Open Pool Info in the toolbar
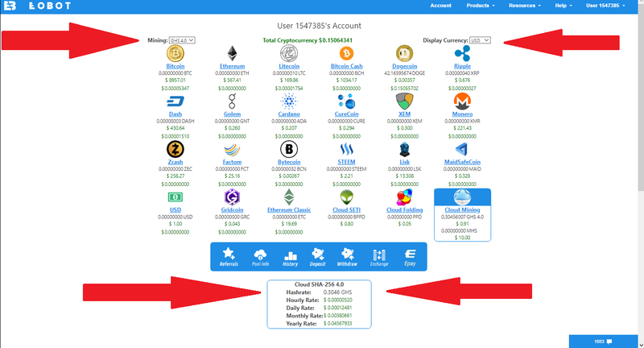This screenshot has height=348, width=644. click(x=260, y=257)
